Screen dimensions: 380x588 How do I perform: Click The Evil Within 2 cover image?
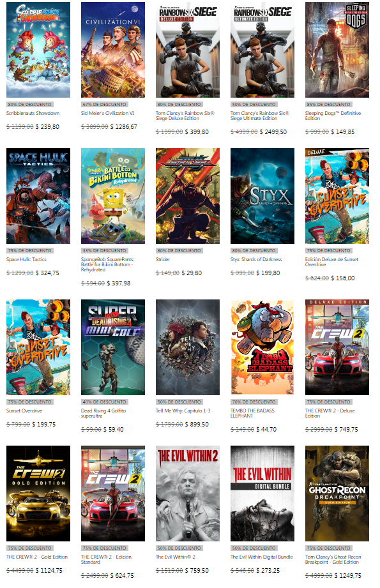tap(188, 493)
